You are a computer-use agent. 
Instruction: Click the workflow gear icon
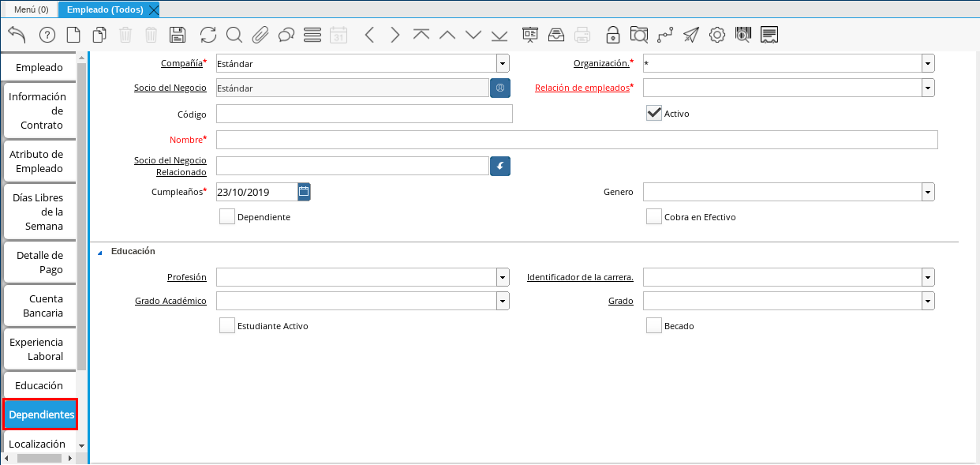(717, 35)
